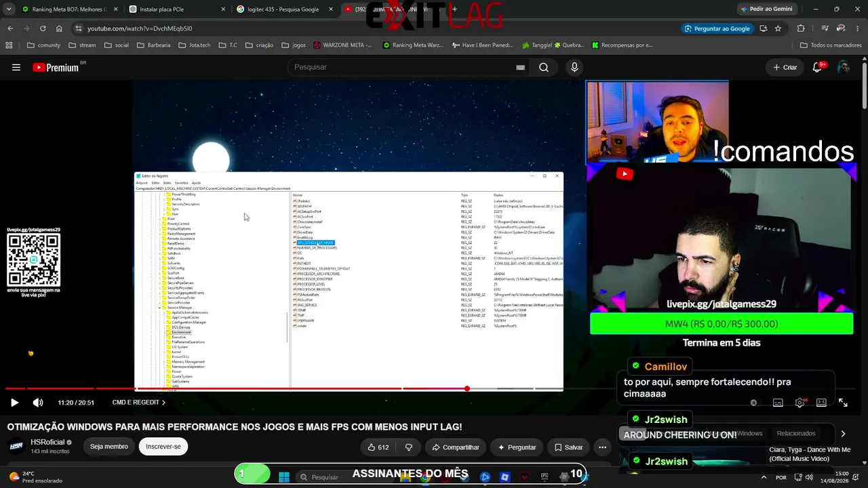Click the Criar create button
The height and width of the screenshot is (488, 868).
tap(785, 67)
